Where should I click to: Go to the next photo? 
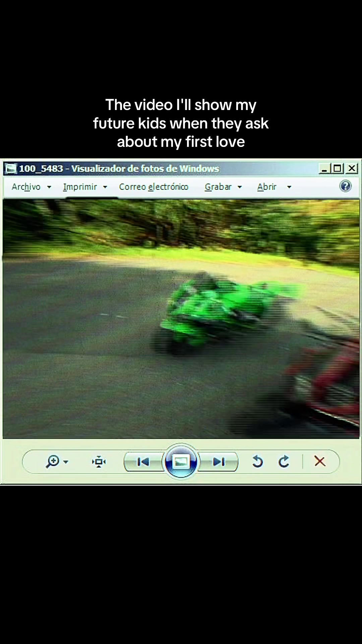pos(219,462)
